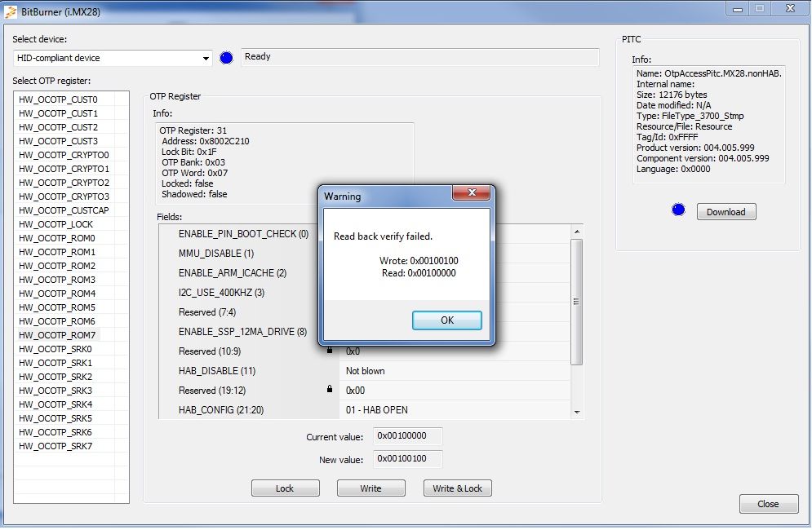Select HW_OCOTP_CUST3 register
The height and width of the screenshot is (530, 812).
pyautogui.click(x=58, y=141)
